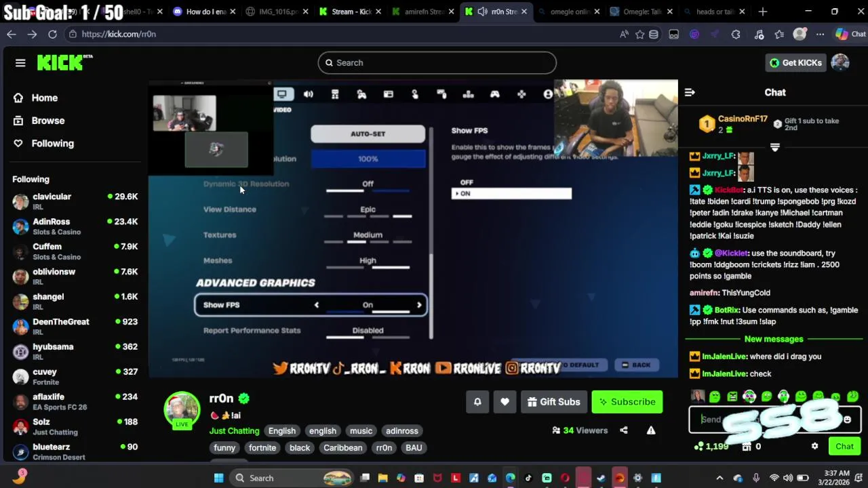The height and width of the screenshot is (488, 868).
Task: Click amirefn username in chat
Action: click(x=704, y=293)
